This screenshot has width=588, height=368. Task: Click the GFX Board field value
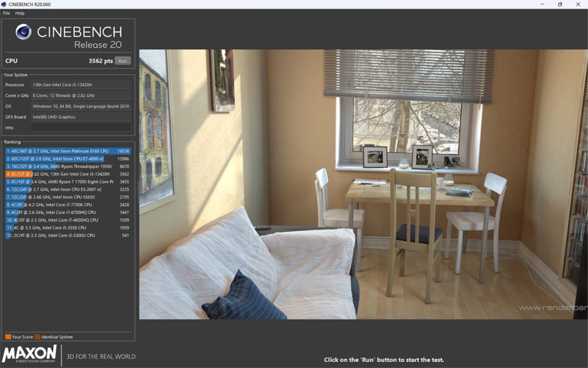coord(81,117)
